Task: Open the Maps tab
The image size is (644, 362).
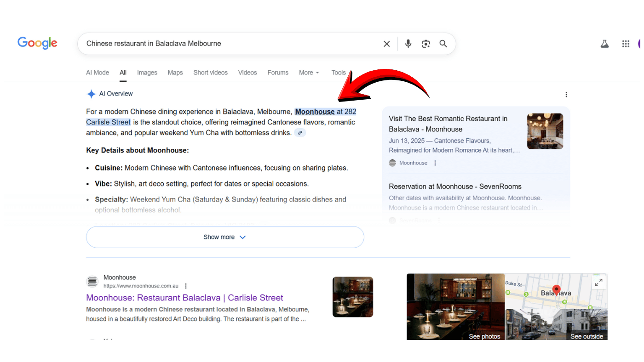Action: point(175,73)
